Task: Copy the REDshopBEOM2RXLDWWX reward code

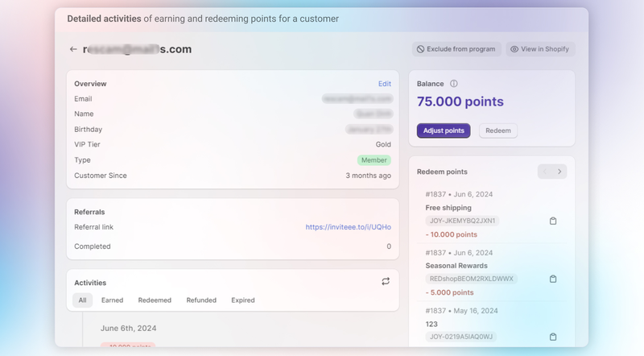Action: coord(553,279)
